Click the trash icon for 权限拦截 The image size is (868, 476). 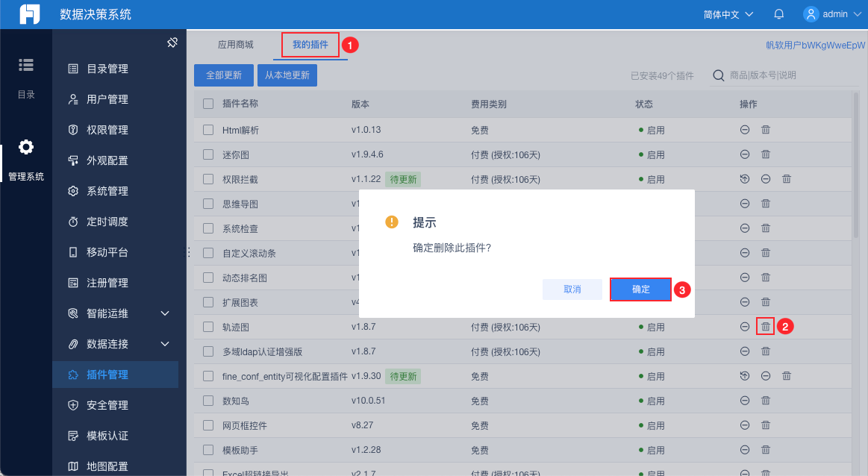(787, 179)
